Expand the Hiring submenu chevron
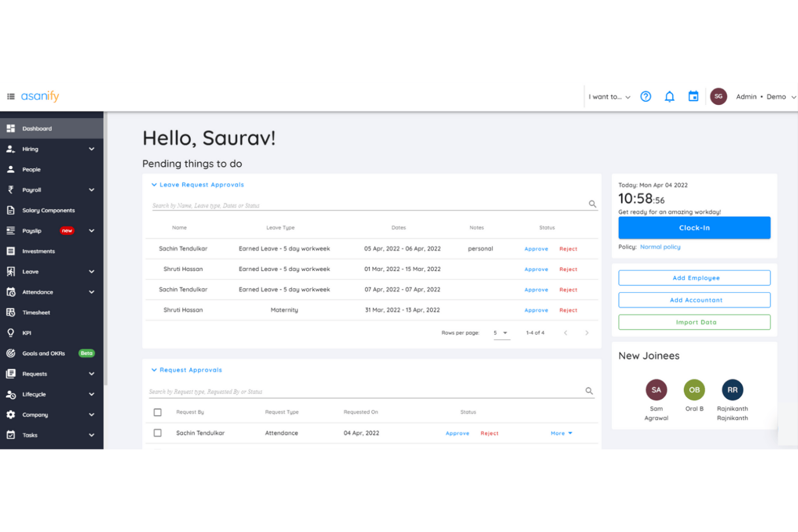Image resolution: width=798 pixels, height=532 pixels. click(x=92, y=149)
